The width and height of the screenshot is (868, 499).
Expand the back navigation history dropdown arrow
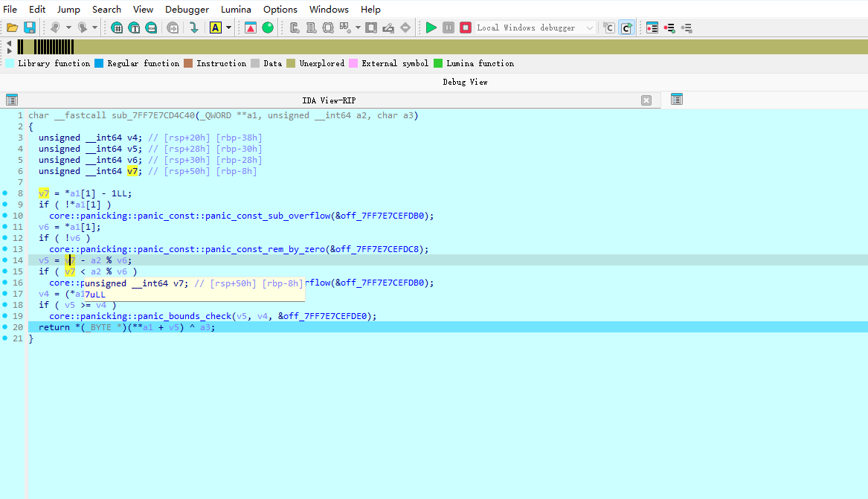pos(68,28)
